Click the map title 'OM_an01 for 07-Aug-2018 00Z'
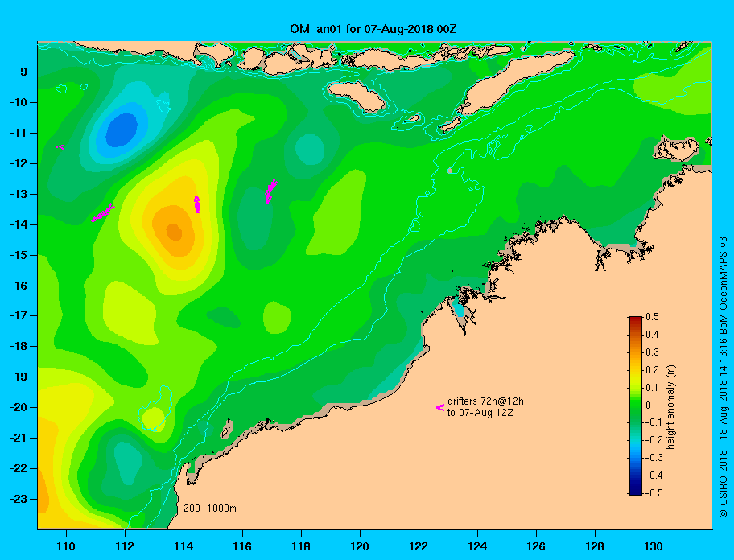Viewport: 734px width, 560px height. (373, 29)
